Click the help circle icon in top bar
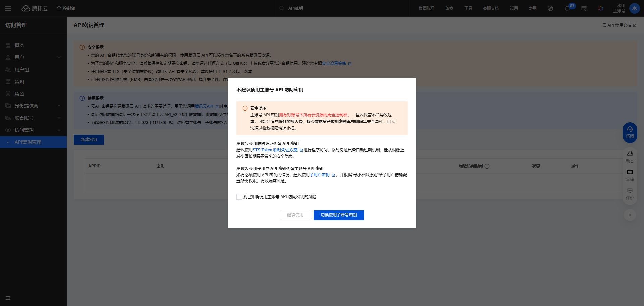The height and width of the screenshot is (306, 644). 550,8
